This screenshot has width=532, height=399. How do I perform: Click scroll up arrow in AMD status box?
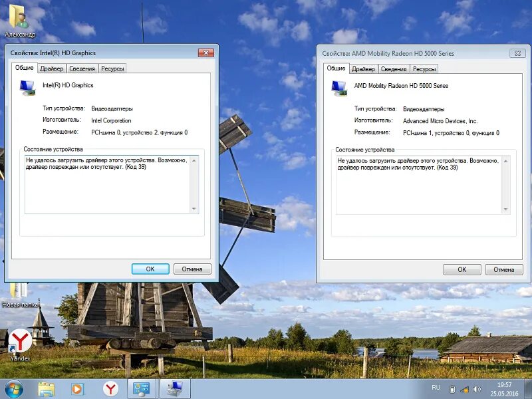tap(505, 161)
